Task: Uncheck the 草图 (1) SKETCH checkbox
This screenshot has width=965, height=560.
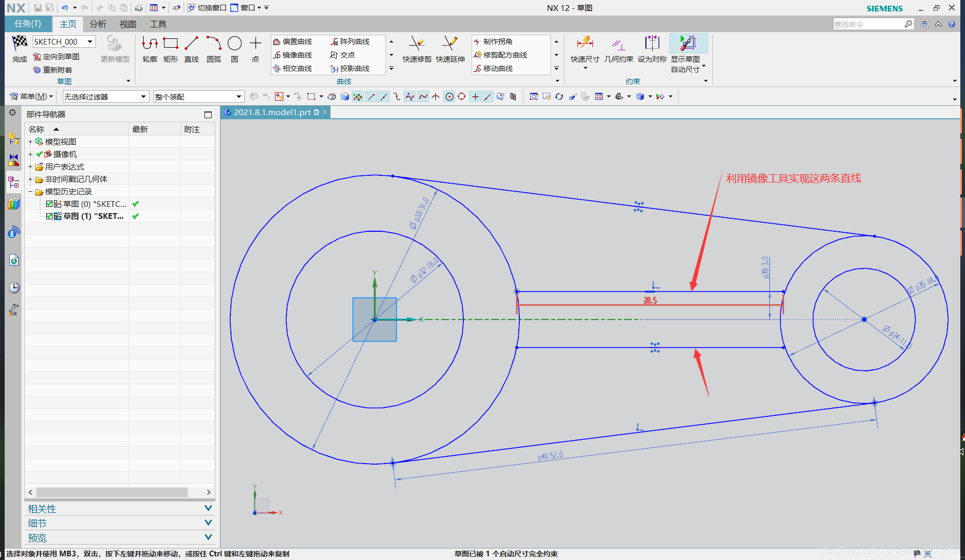Action: click(x=49, y=216)
